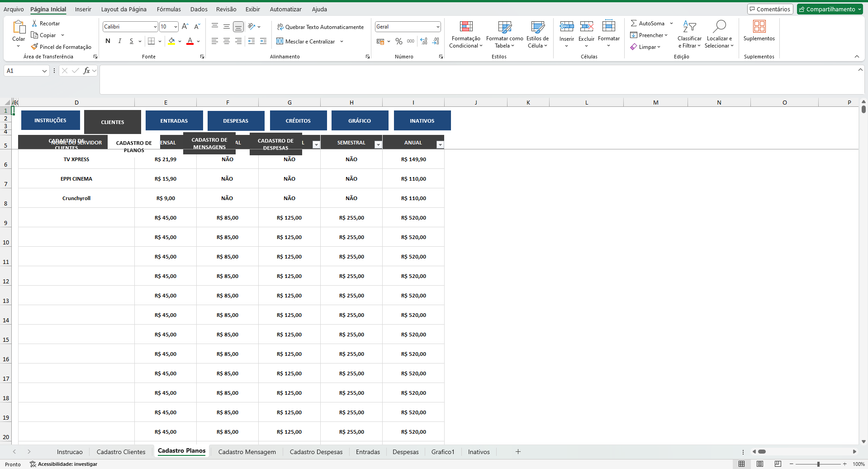Click the percent style icon
Image resolution: width=868 pixels, height=469 pixels.
coord(398,41)
